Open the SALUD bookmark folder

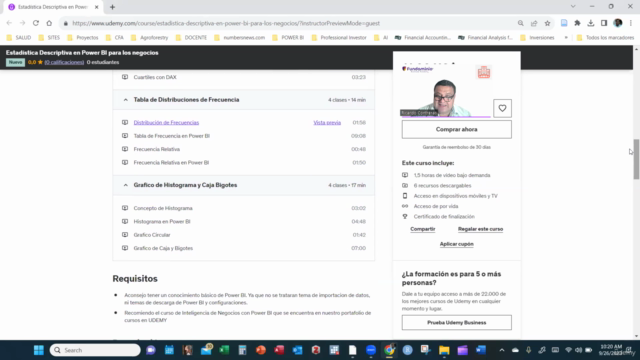(19, 38)
